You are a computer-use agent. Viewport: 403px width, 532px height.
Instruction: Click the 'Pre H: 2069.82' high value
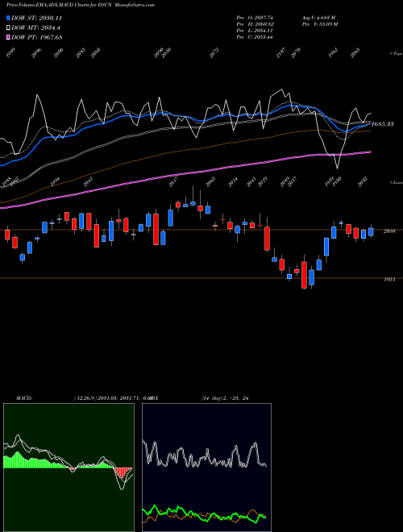tap(255, 24)
